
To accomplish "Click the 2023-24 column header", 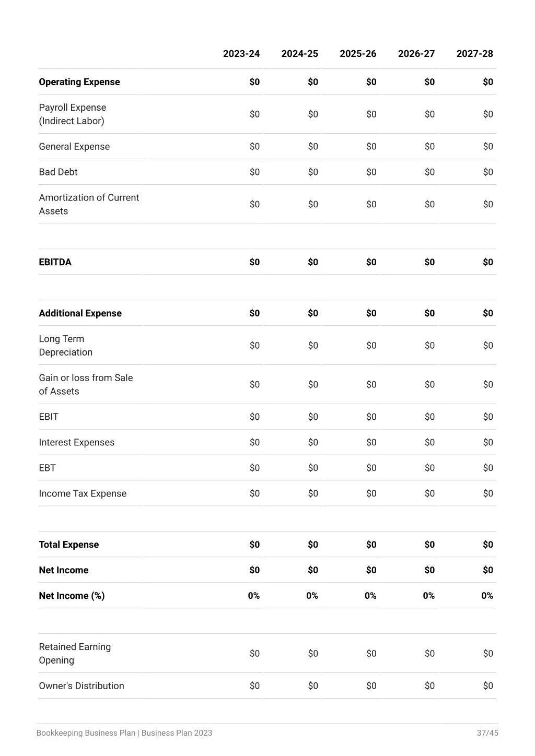I will click(x=241, y=54).
